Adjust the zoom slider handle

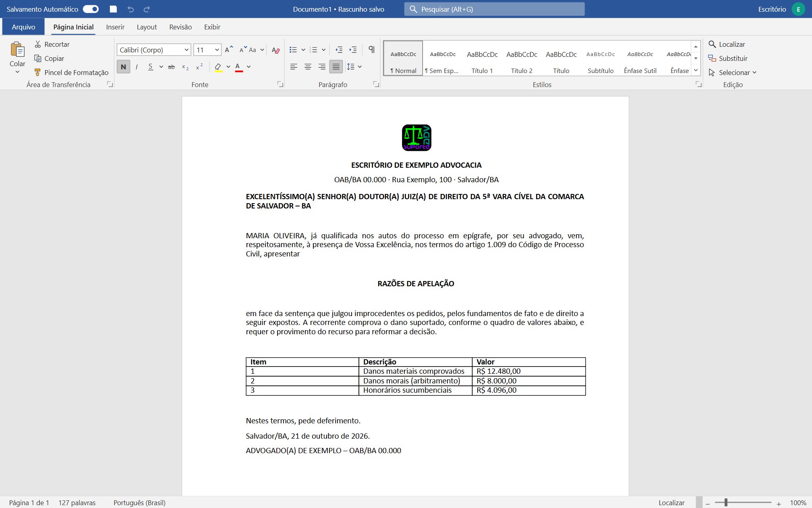click(726, 502)
